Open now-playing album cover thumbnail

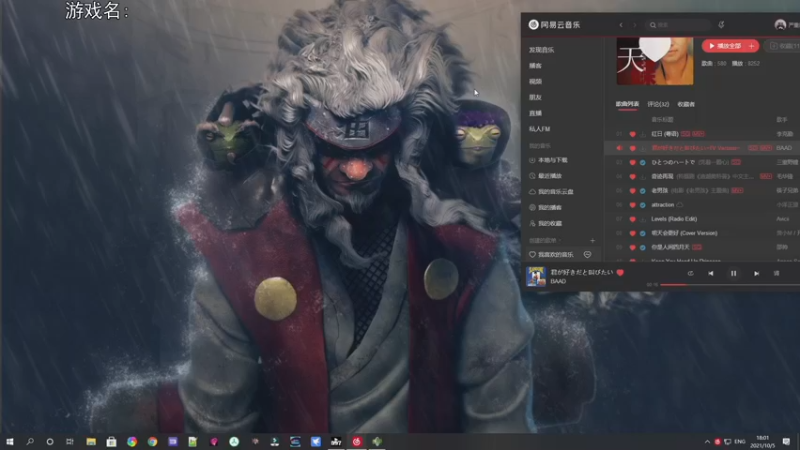pyautogui.click(x=536, y=277)
